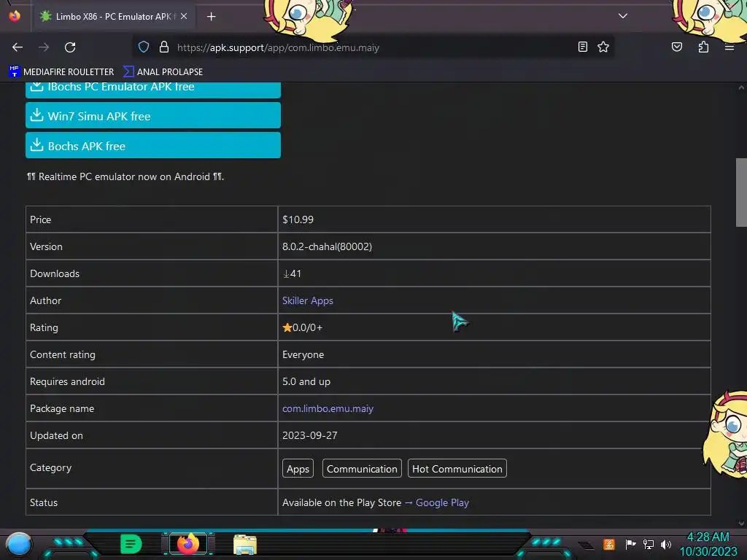Select the Hot Communication category tag
The height and width of the screenshot is (560, 747).
click(x=457, y=469)
